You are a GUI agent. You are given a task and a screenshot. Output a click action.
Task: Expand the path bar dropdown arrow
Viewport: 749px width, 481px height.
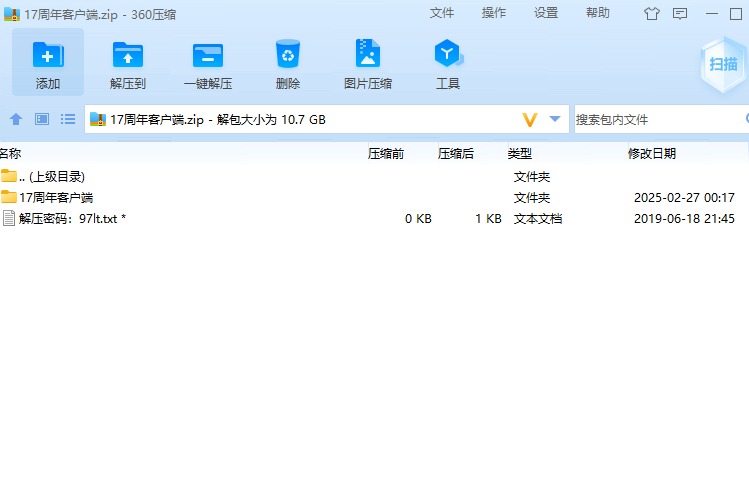click(x=555, y=118)
